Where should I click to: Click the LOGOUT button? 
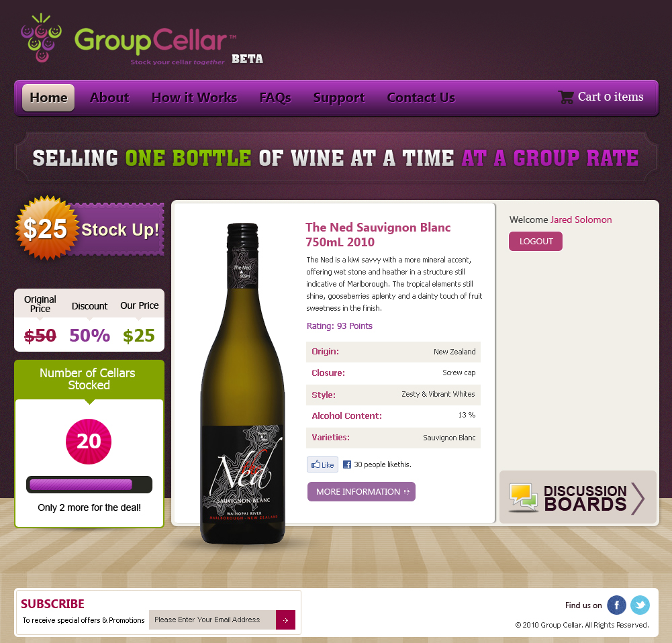pos(536,241)
